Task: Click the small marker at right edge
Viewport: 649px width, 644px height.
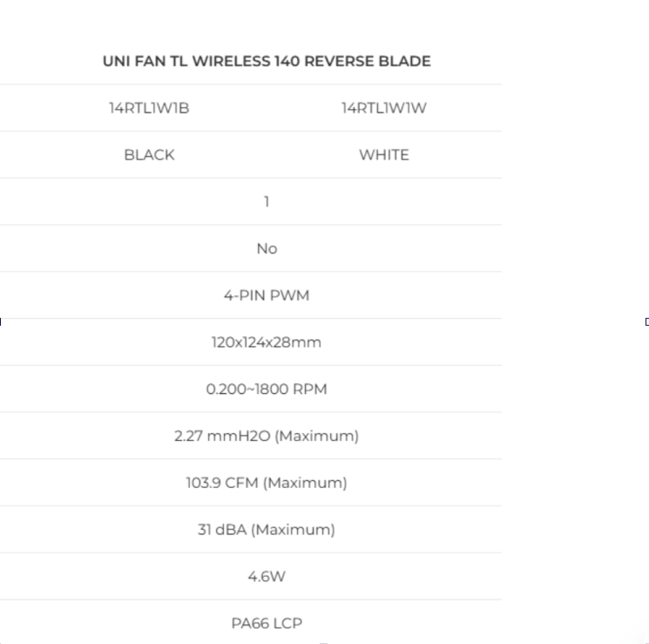Action: pos(647,322)
